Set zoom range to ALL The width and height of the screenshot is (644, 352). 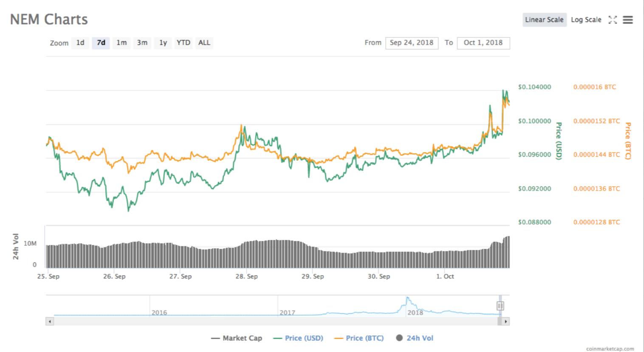tap(204, 43)
